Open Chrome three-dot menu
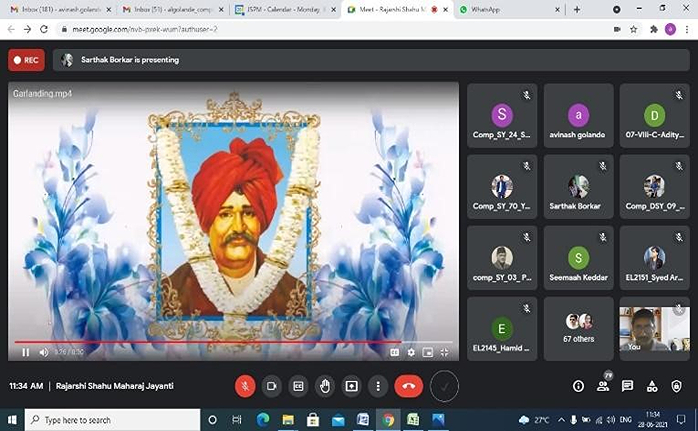 tap(687, 29)
